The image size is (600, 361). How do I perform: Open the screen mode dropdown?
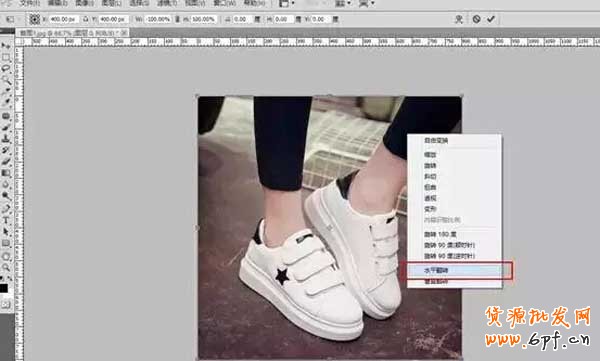[x=366, y=3]
